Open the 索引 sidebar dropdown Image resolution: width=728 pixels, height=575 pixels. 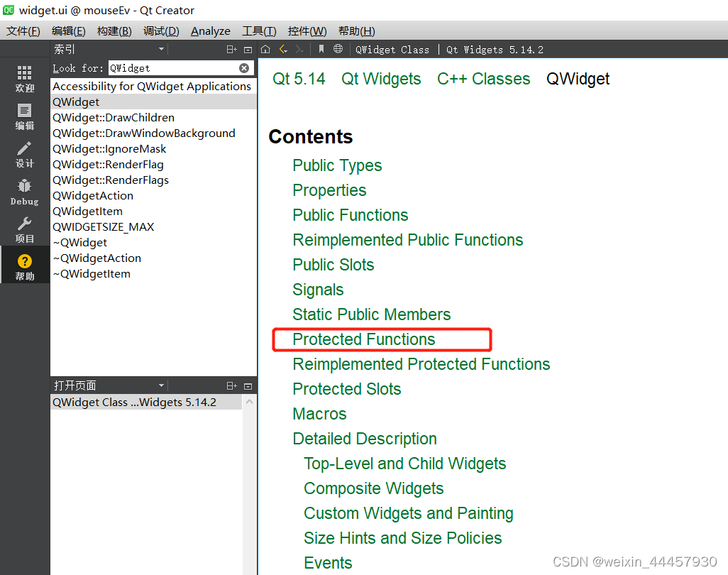161,49
